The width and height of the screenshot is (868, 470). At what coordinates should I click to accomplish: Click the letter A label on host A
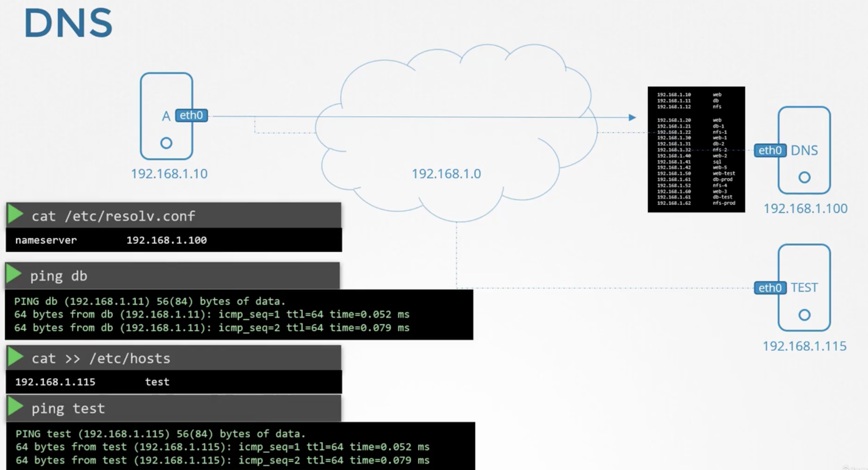coord(166,116)
